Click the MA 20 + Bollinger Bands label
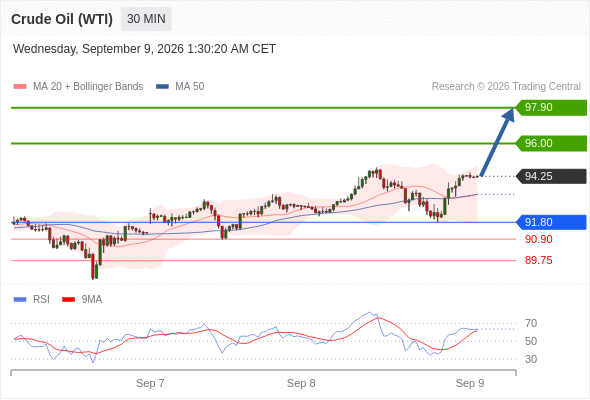Image resolution: width=590 pixels, height=400 pixels. [x=88, y=87]
